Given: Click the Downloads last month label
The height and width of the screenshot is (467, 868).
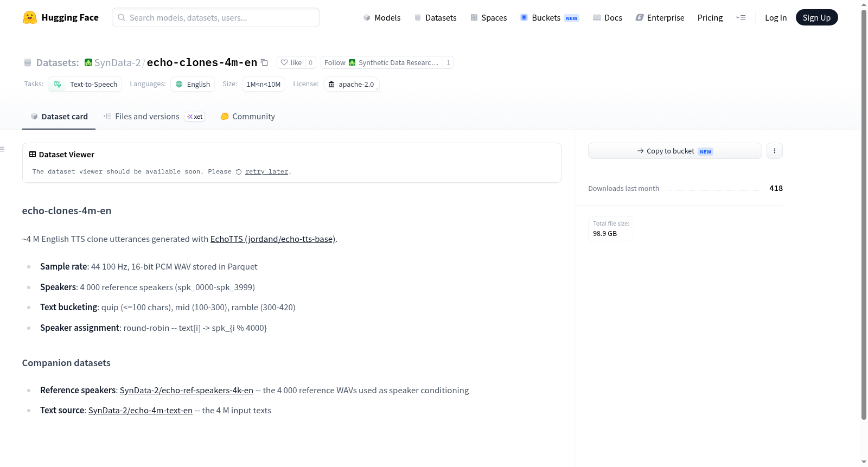Looking at the screenshot, I should coord(624,189).
